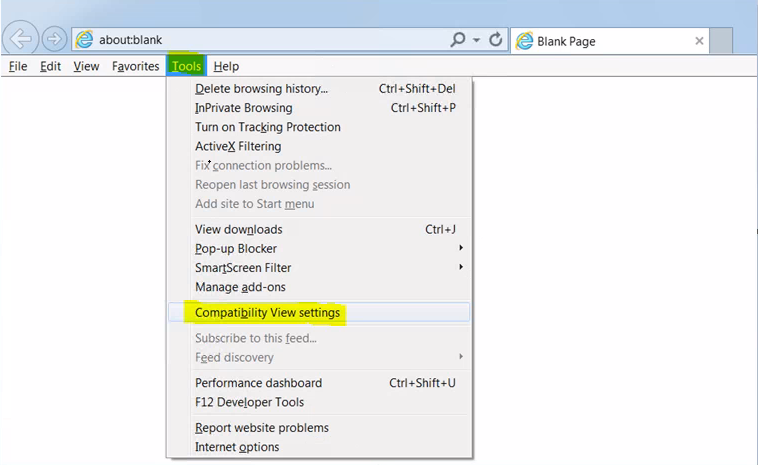Click Fix connection problems entry
Screen dimensions: 758x465
click(x=319, y=166)
